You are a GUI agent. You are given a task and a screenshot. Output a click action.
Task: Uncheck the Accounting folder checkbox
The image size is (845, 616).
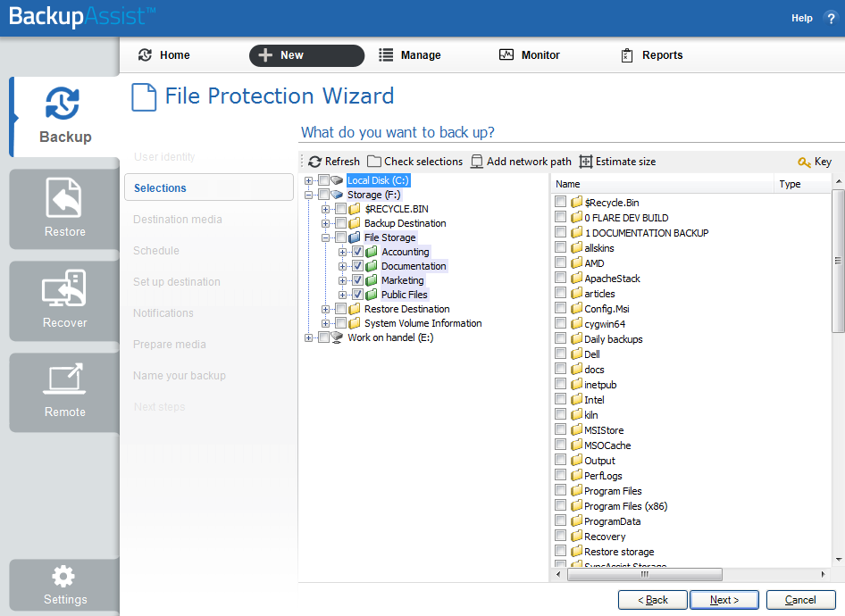358,252
